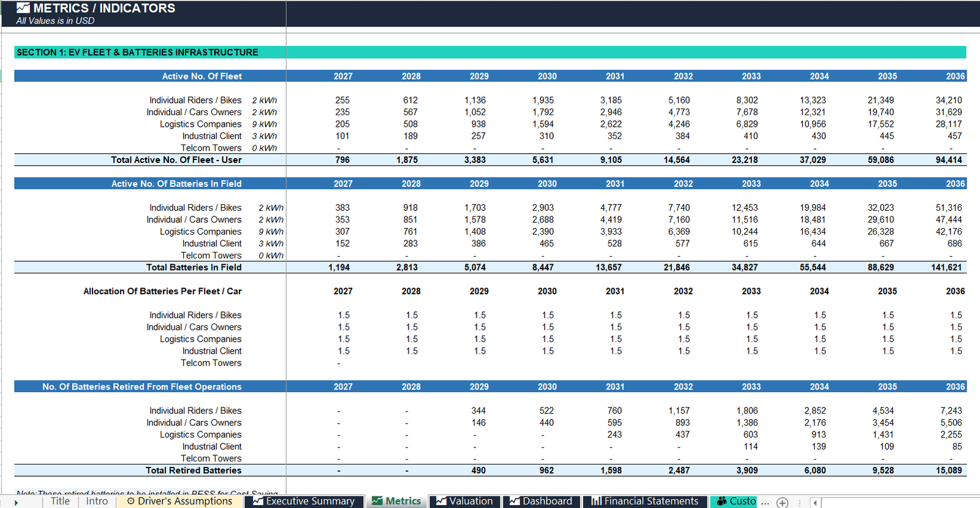The height and width of the screenshot is (508, 980).
Task: Click the tab bar resize handle dots
Action: (800, 502)
